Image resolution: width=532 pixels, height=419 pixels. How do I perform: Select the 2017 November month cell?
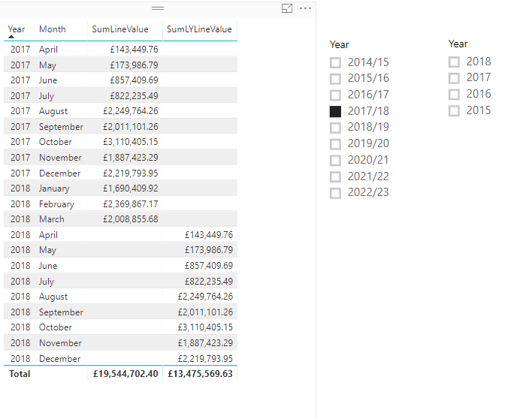(x=60, y=157)
